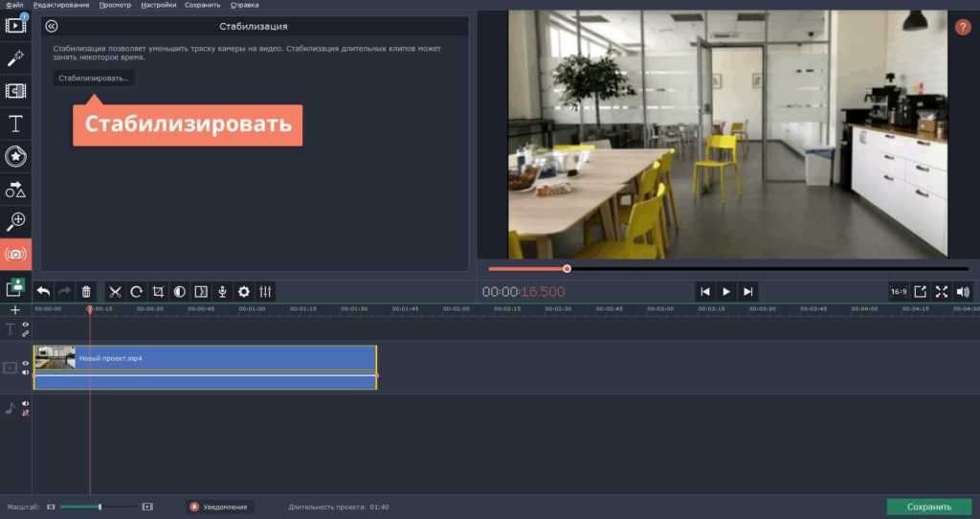
Task: Open Color adjustments half-circle icon
Action: [179, 292]
